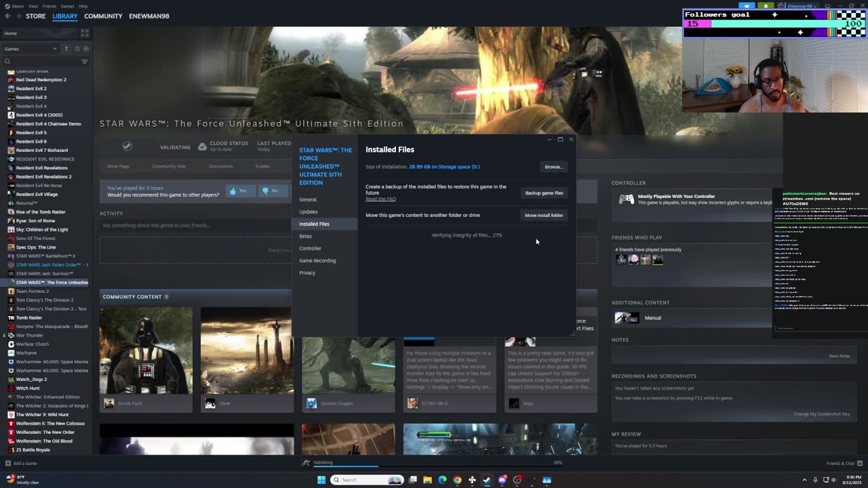The height and width of the screenshot is (488, 868).
Task: Open the Windows Start menu
Action: [x=321, y=480]
